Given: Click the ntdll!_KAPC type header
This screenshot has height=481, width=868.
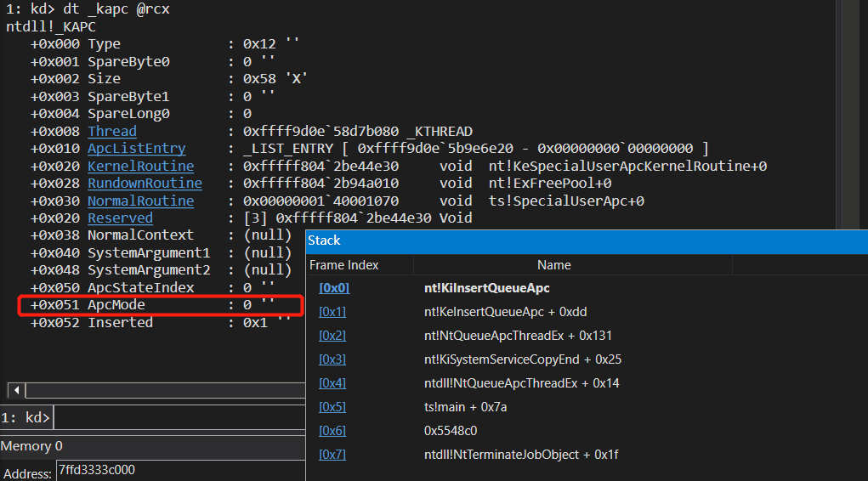Looking at the screenshot, I should [x=51, y=26].
